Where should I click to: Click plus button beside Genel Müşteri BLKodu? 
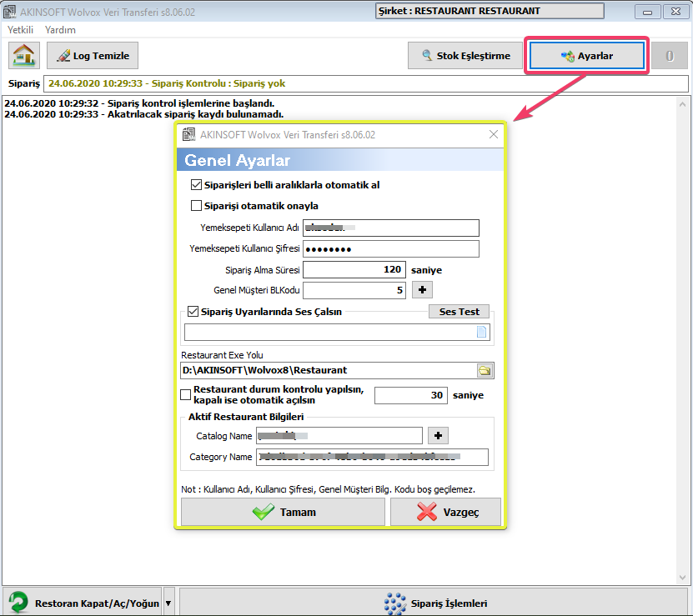[422, 290]
